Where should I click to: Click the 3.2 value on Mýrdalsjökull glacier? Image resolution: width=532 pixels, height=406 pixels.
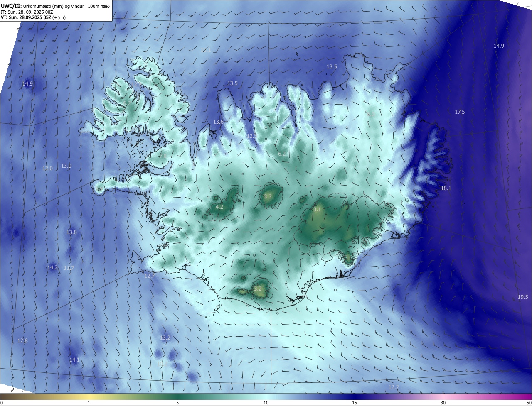coord(258,289)
